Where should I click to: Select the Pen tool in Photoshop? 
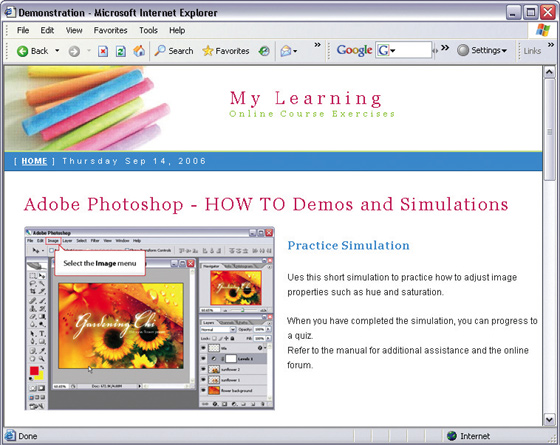(33, 340)
